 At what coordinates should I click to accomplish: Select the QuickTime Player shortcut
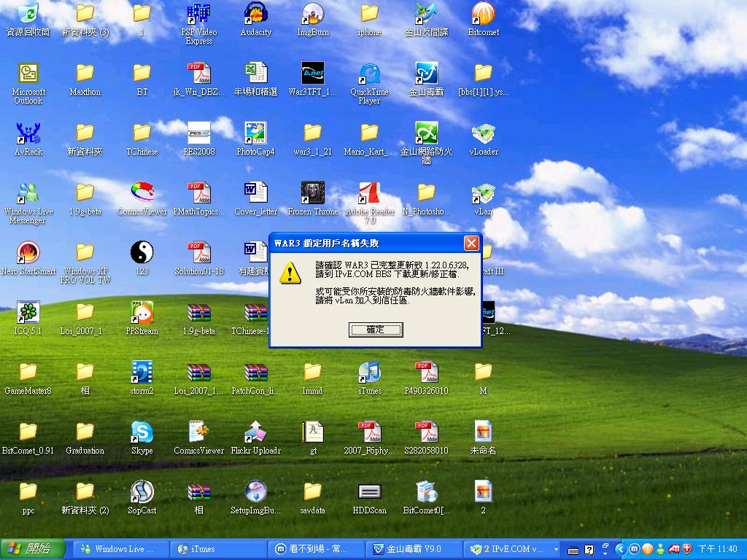click(x=369, y=74)
